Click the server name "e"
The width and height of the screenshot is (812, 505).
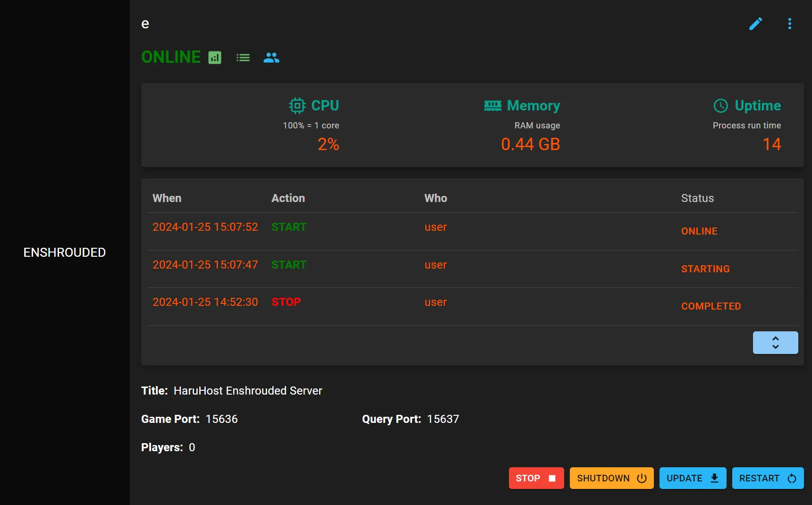[x=145, y=24]
